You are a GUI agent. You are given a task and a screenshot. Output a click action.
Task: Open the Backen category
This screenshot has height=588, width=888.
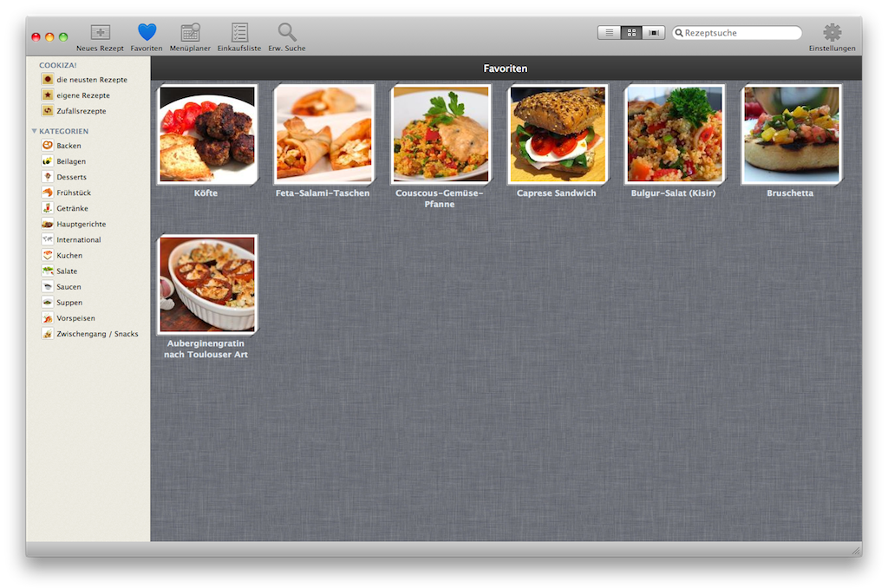click(x=69, y=146)
